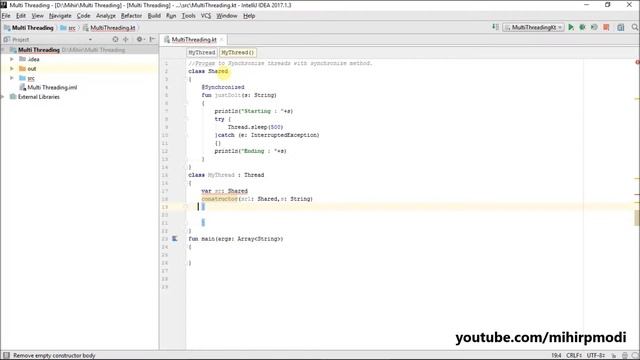Click the Debug bug icon
Viewport: 640px width, 360px height.
click(x=582, y=27)
